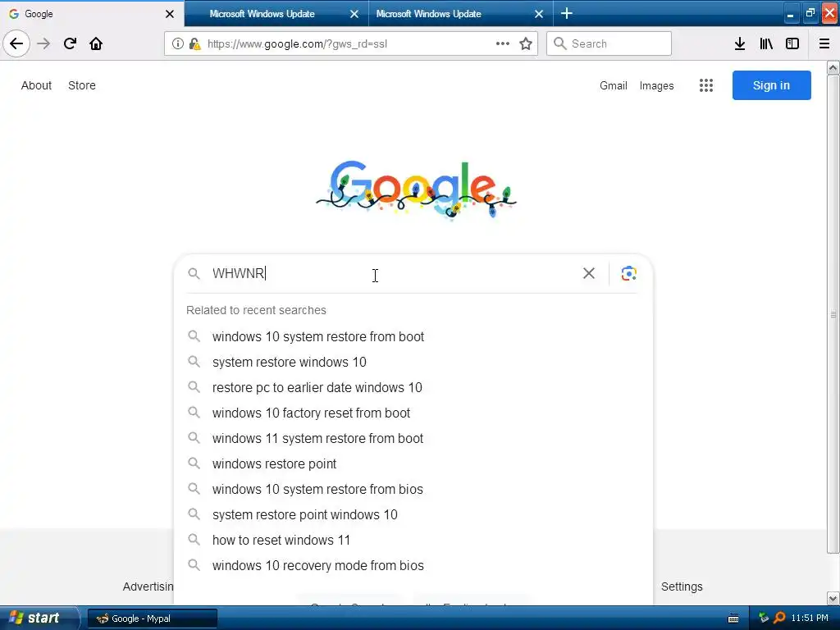840x630 pixels.
Task: Open the Store link
Action: (x=82, y=85)
